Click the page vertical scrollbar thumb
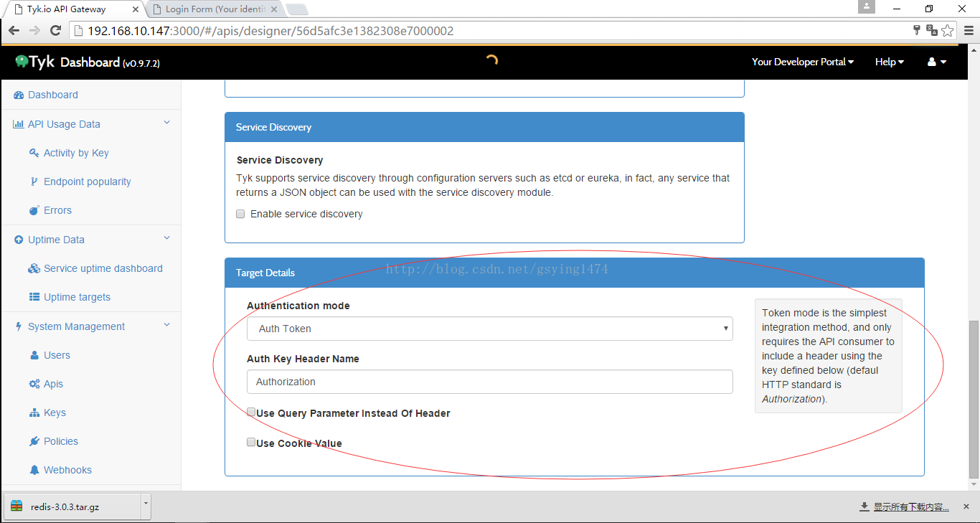 [x=974, y=400]
